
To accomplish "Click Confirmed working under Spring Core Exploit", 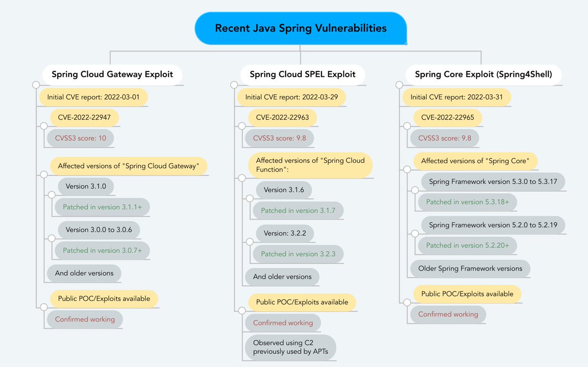I will 448,314.
